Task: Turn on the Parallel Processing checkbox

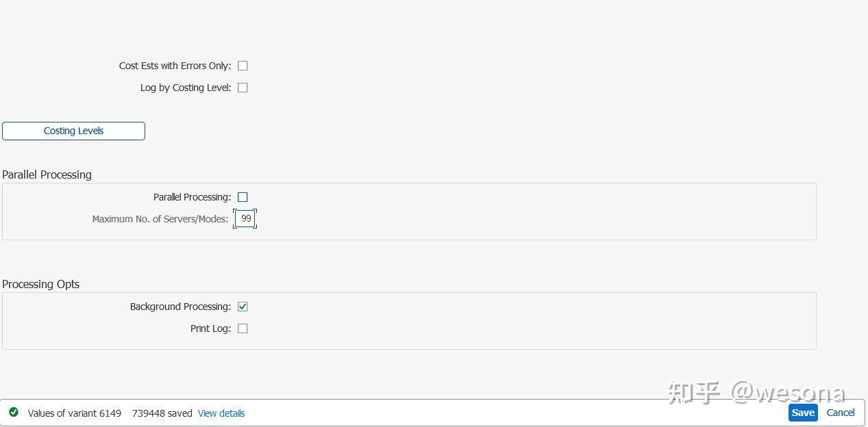Action: click(243, 197)
